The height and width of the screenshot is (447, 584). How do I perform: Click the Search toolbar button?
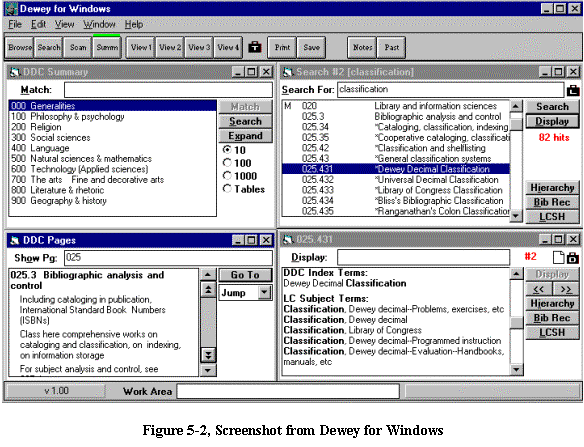tap(48, 48)
